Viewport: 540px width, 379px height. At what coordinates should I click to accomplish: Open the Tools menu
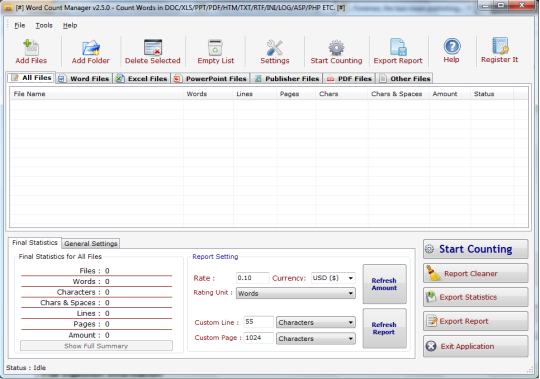[x=44, y=25]
